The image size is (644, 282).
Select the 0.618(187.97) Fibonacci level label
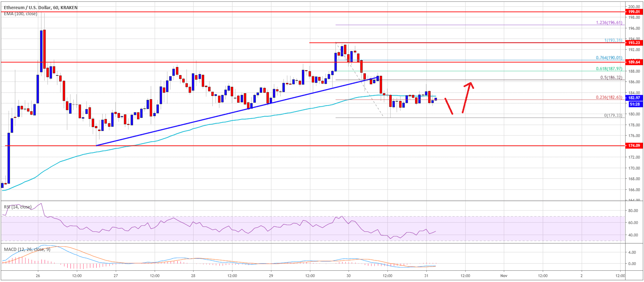pos(609,69)
